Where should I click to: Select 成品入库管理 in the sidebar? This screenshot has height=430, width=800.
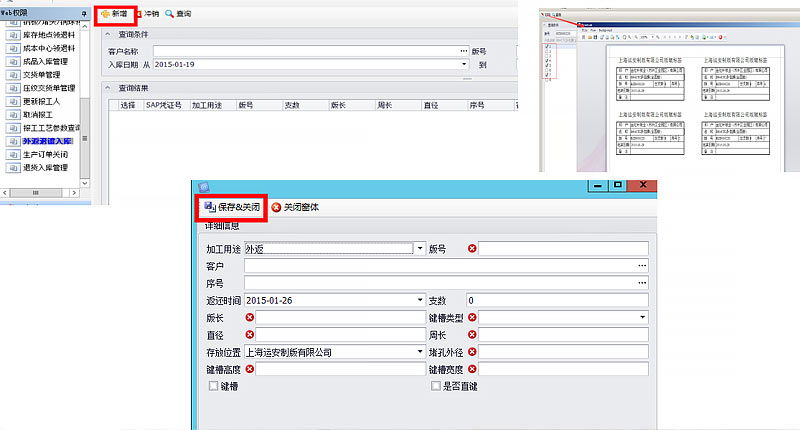tap(44, 60)
